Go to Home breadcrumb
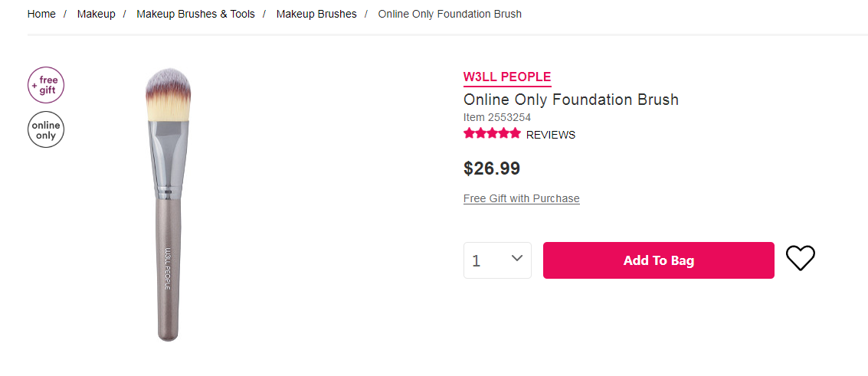 [41, 15]
